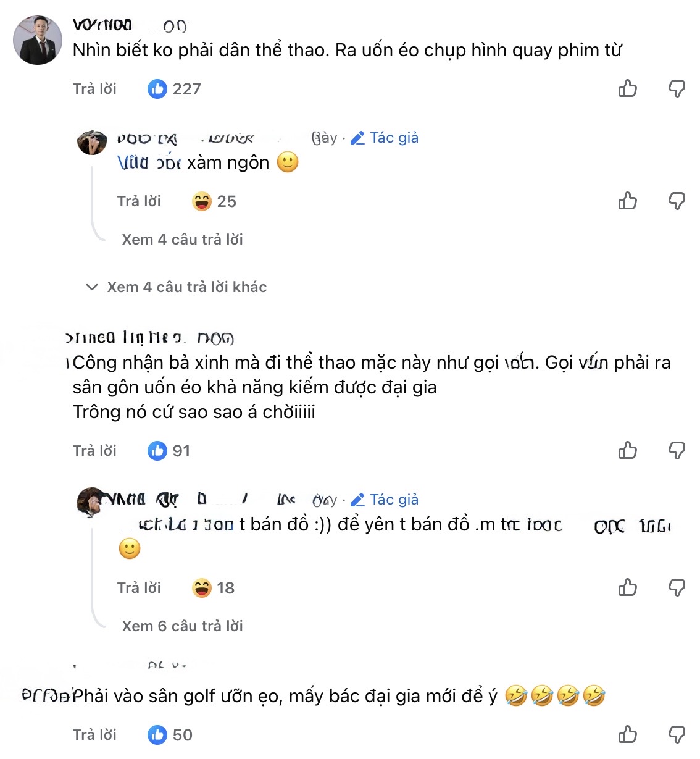Click Trả lời under the 91-like comment
700x759 pixels.
point(94,451)
